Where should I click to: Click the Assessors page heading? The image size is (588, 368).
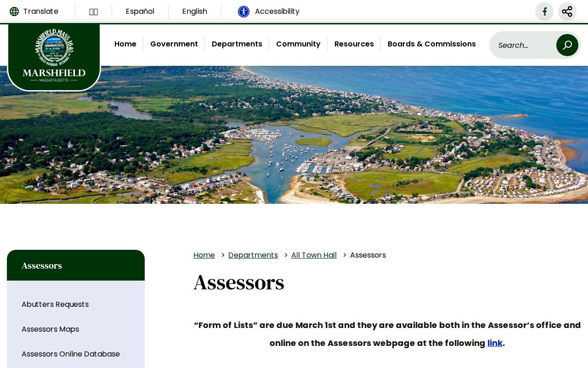coord(239,282)
